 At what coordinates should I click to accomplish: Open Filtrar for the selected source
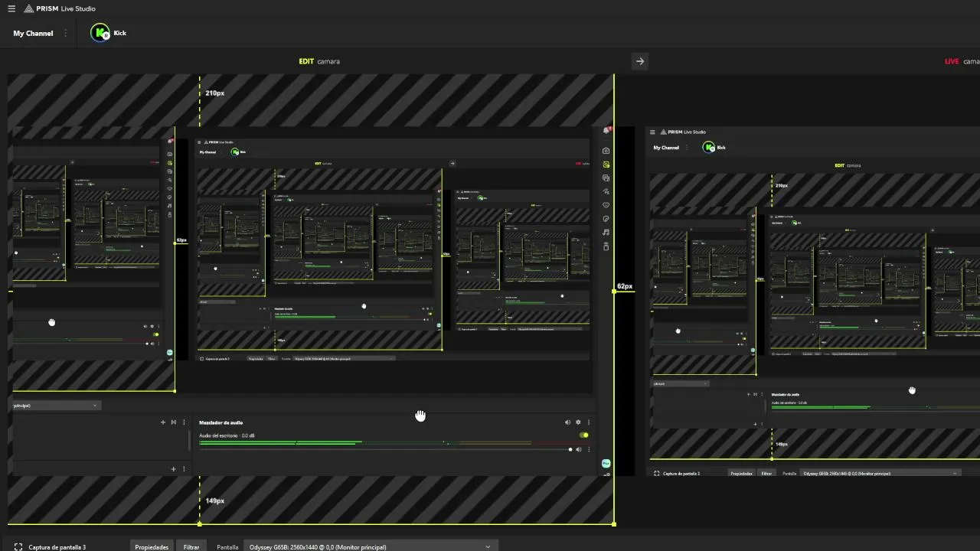(x=191, y=547)
